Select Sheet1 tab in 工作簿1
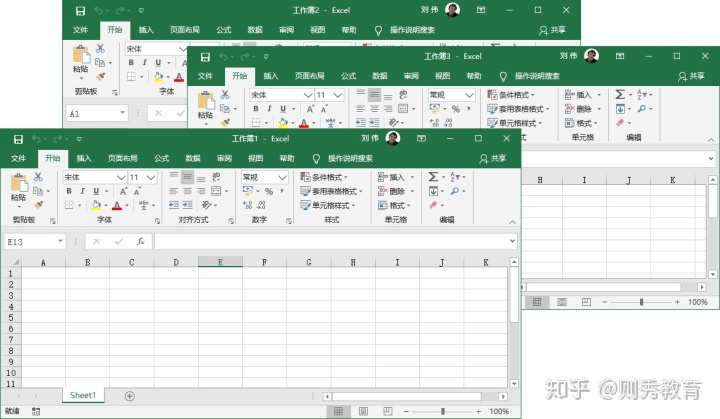Viewport: 720px width, 419px height. coord(83,395)
